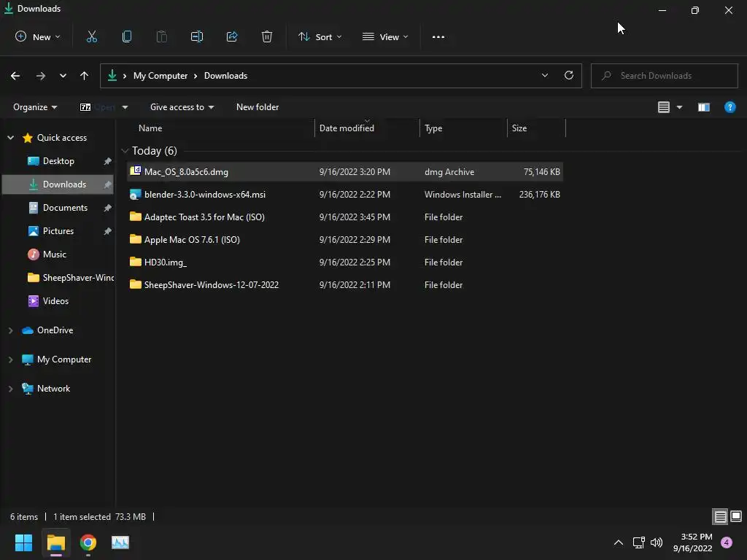Screen dimensions: 747x560
Task: Open the recent locations dropdown chevron
Action: [63, 76]
